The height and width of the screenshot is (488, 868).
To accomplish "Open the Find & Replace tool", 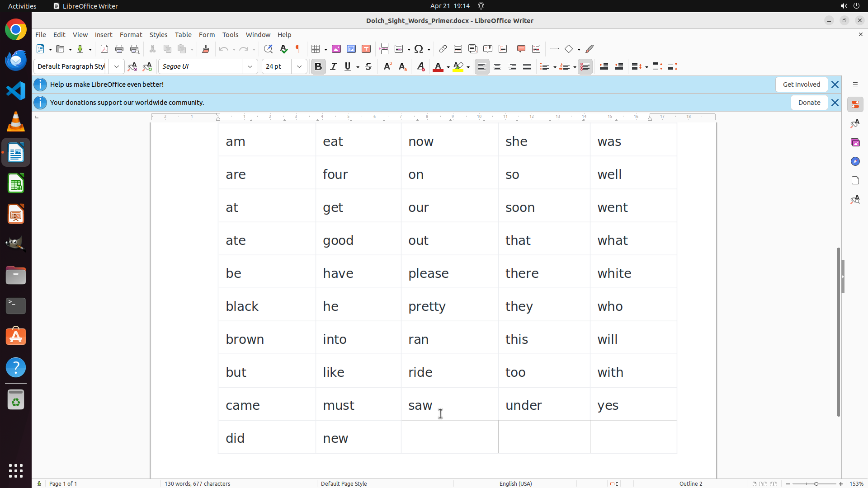I will point(268,49).
